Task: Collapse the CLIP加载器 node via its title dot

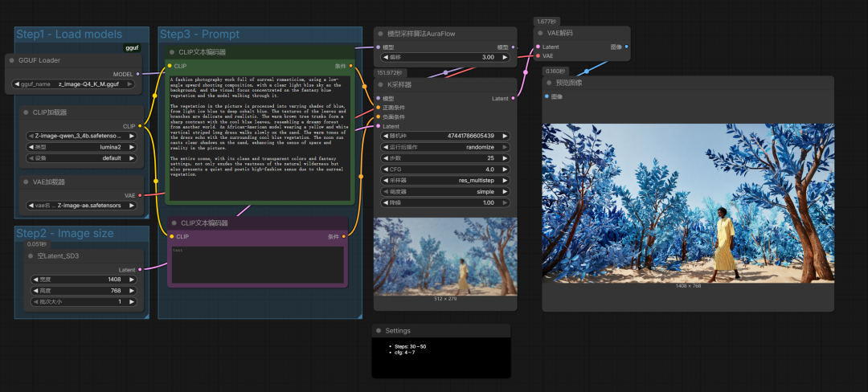Action: (26, 112)
